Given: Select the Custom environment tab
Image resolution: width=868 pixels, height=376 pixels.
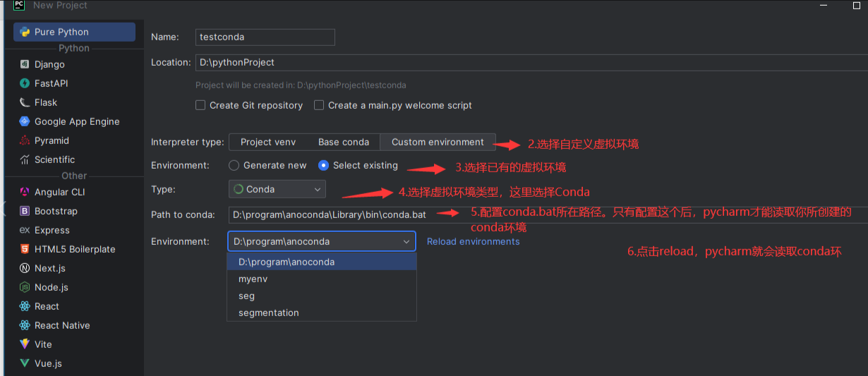Looking at the screenshot, I should pyautogui.click(x=438, y=142).
